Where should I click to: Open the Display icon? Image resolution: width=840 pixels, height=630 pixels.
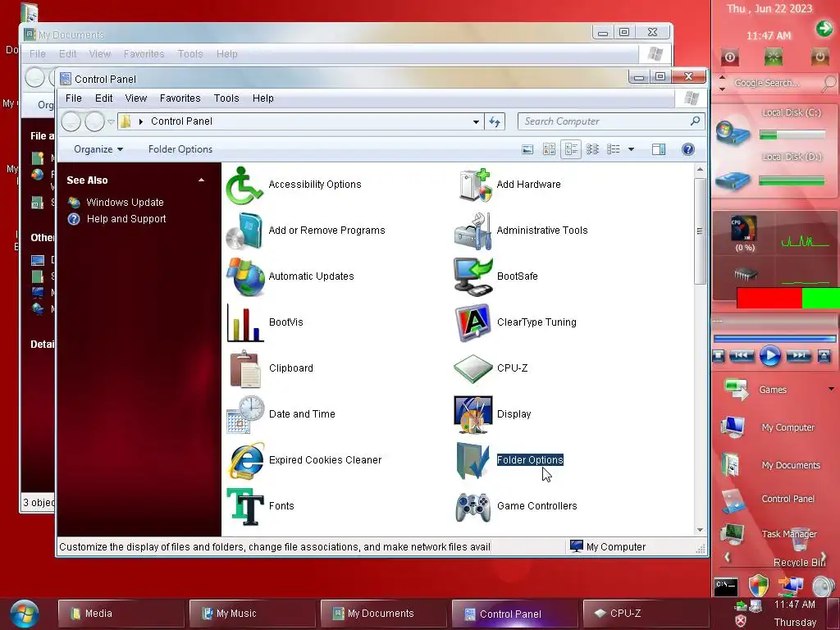(472, 414)
